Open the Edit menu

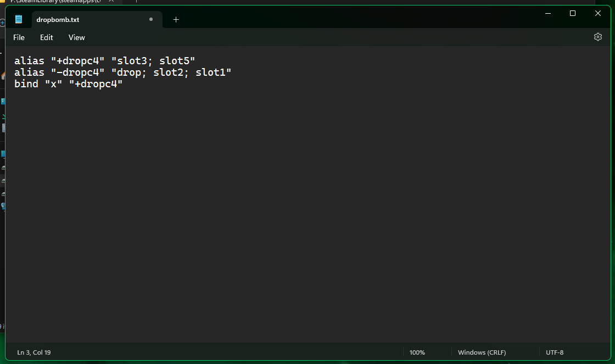(x=47, y=37)
